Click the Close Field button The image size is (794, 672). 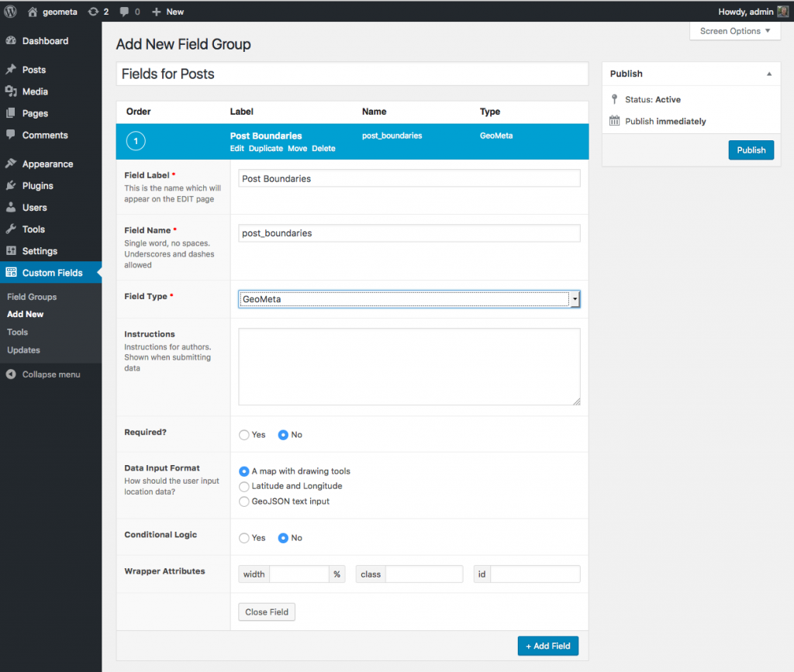click(267, 612)
